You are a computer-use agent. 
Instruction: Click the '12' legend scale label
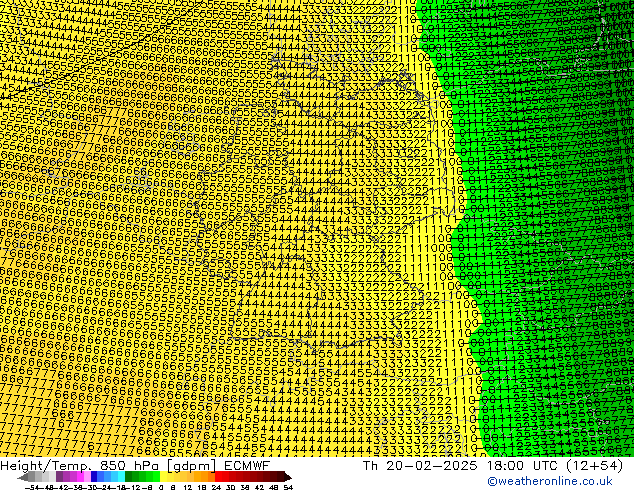point(188,487)
